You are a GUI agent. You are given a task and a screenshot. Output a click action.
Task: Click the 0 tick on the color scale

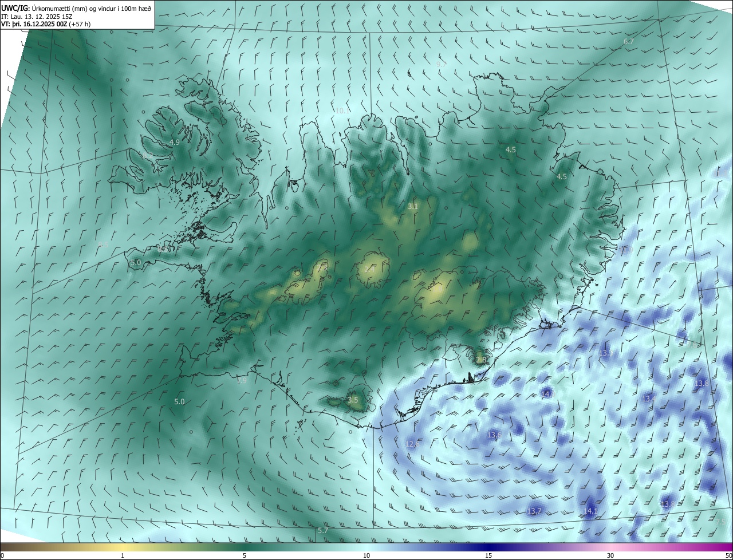[2, 555]
